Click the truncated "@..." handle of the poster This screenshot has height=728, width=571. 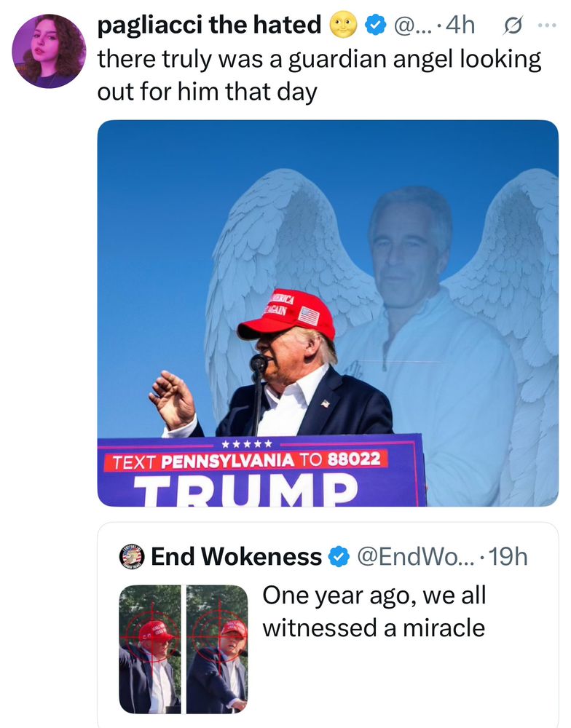(x=413, y=26)
